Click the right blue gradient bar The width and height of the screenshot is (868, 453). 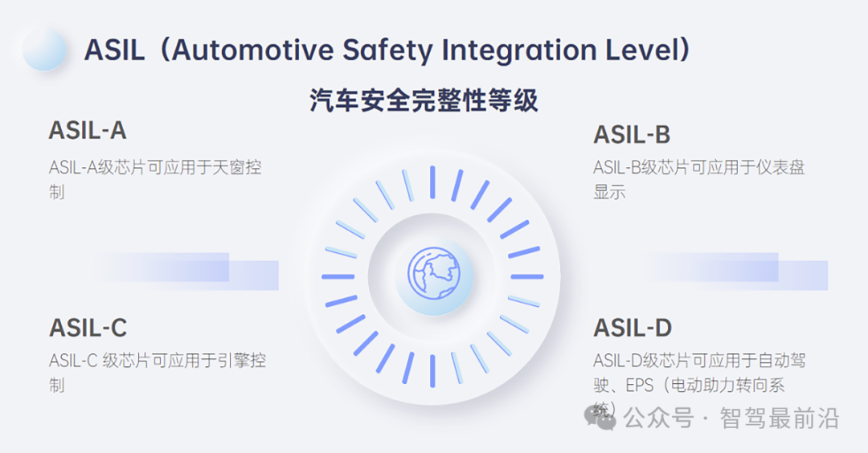click(737, 271)
